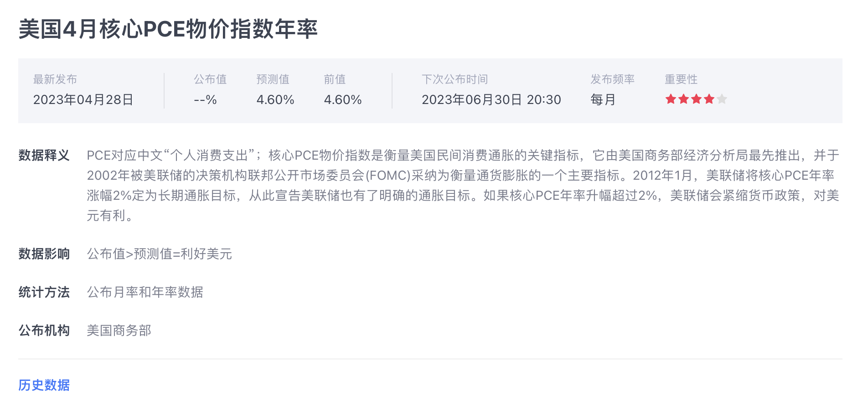This screenshot has height=416, width=868.
Task: Click the first red importance star
Action: coord(671,99)
